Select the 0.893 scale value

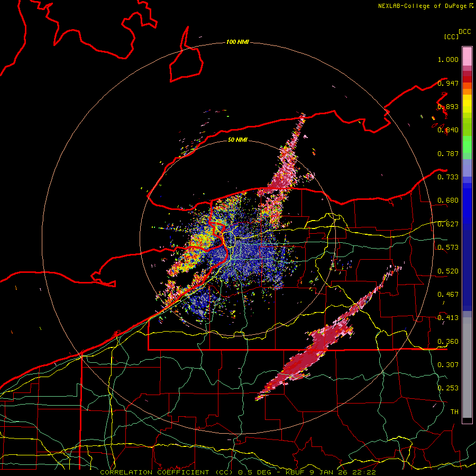point(448,106)
